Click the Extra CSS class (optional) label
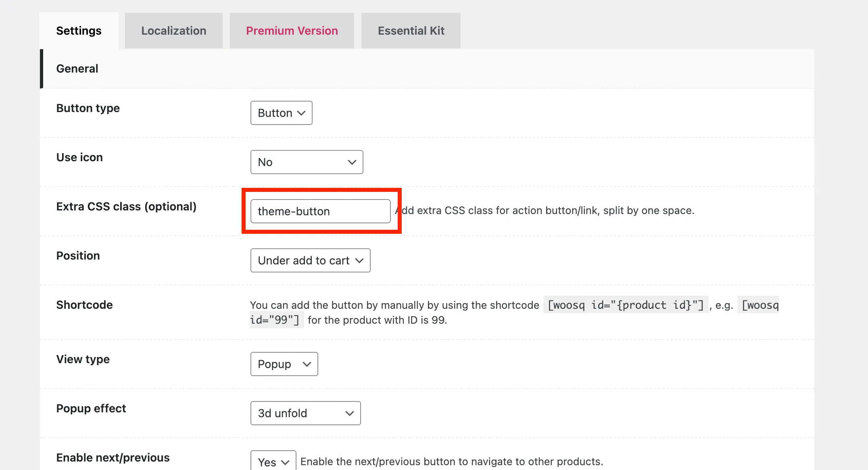Image resolution: width=868 pixels, height=470 pixels. click(126, 206)
